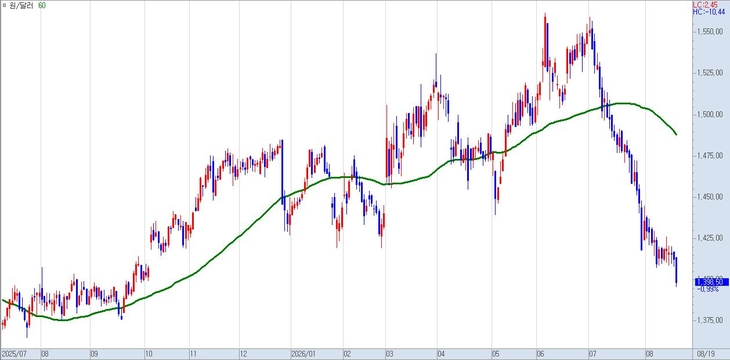The width and height of the screenshot is (730, 360).
Task: Click the 02 label after 2026/01
Action: (x=348, y=353)
